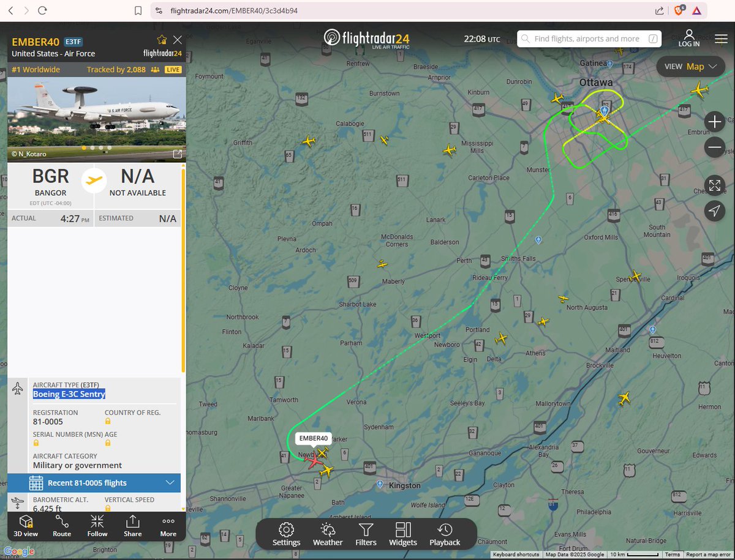Screen dimensions: 735x560
Task: Click the LOG IN user icon
Action: (689, 38)
